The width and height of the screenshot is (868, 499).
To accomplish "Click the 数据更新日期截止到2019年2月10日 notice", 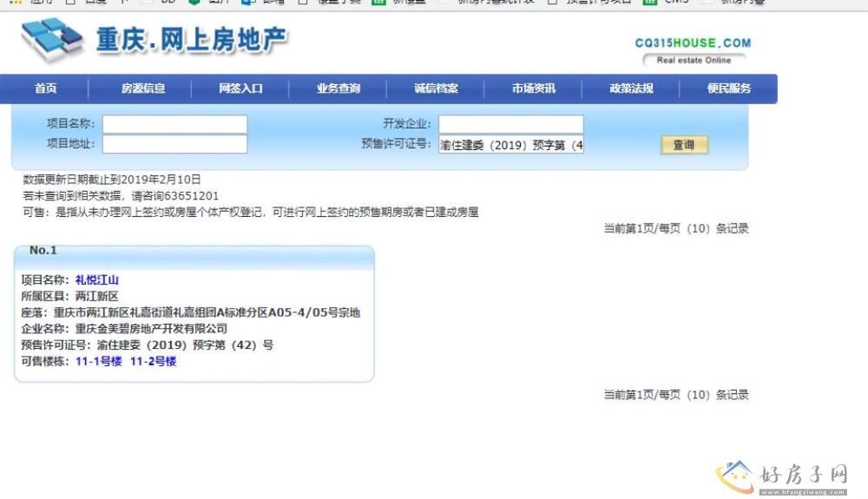I will tap(112, 180).
